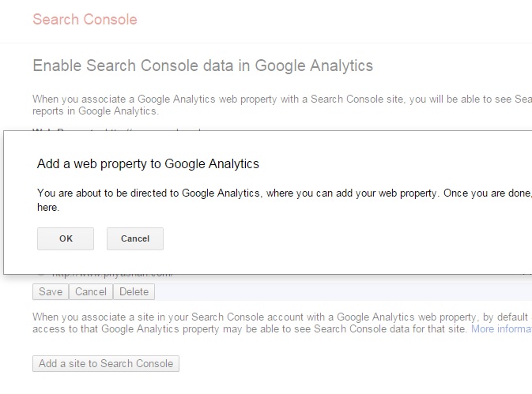The height and width of the screenshot is (394, 532).
Task: Click the 'When you associate a Google Analytics' line
Action: point(281,99)
